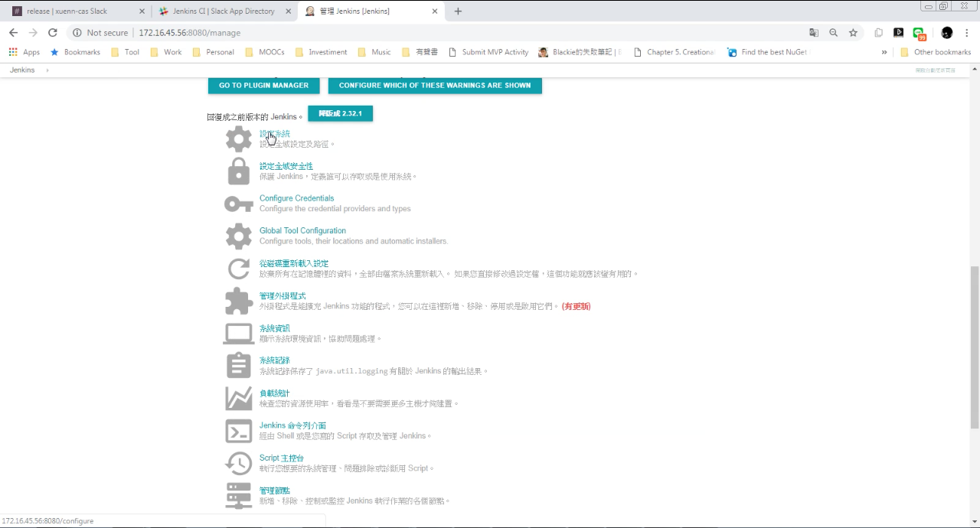Screen dimensions: 980x528
Task: Open the 從磁碟重新載入設定 link
Action: (294, 263)
